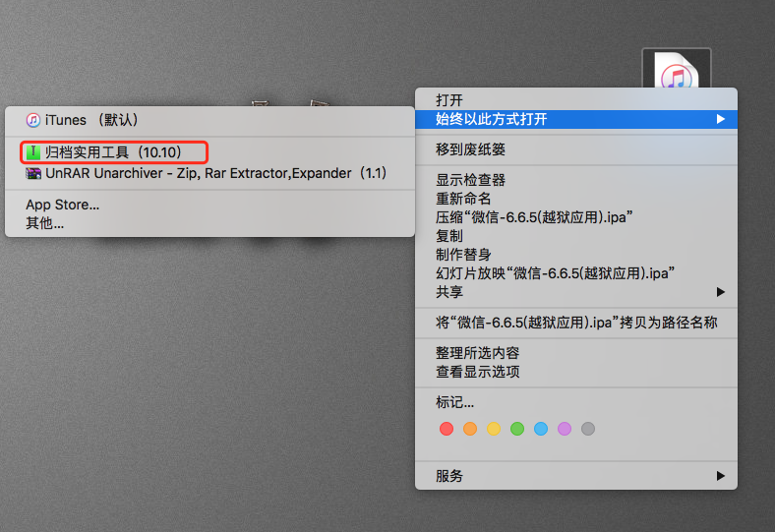Open with UnRAR Unarchiver (1.1)
The height and width of the screenshot is (532, 775).
[209, 173]
